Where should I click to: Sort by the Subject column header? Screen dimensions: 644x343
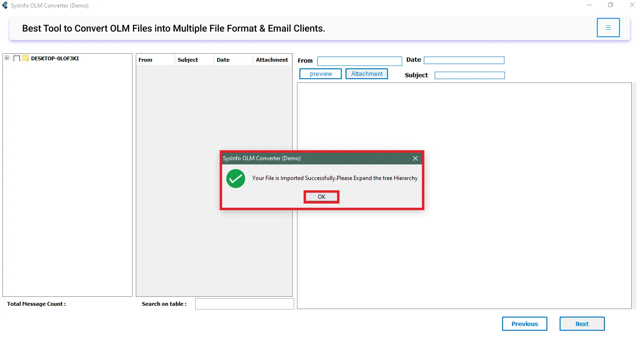point(194,60)
